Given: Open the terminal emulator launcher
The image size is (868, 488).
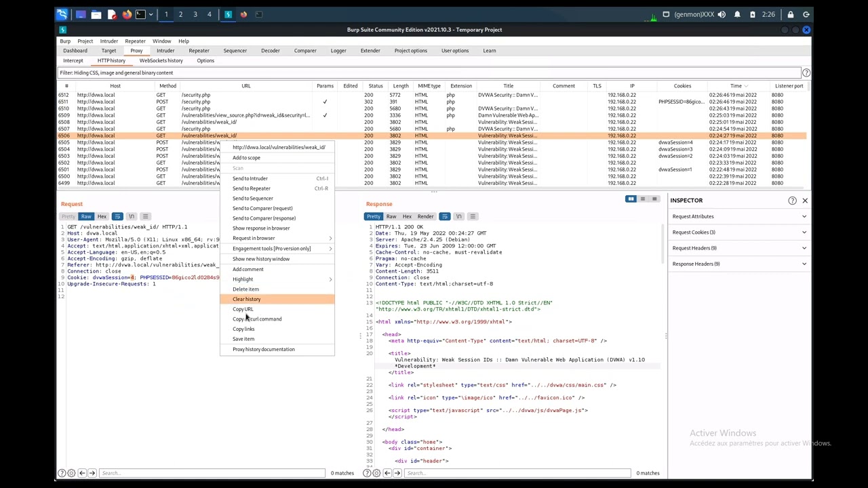Looking at the screenshot, I should [x=140, y=14].
